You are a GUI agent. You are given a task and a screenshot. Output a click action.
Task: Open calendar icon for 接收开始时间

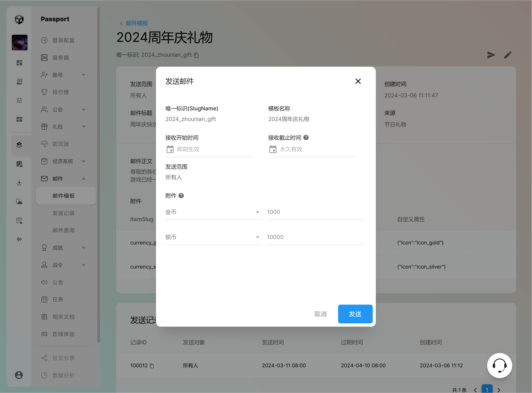click(170, 149)
